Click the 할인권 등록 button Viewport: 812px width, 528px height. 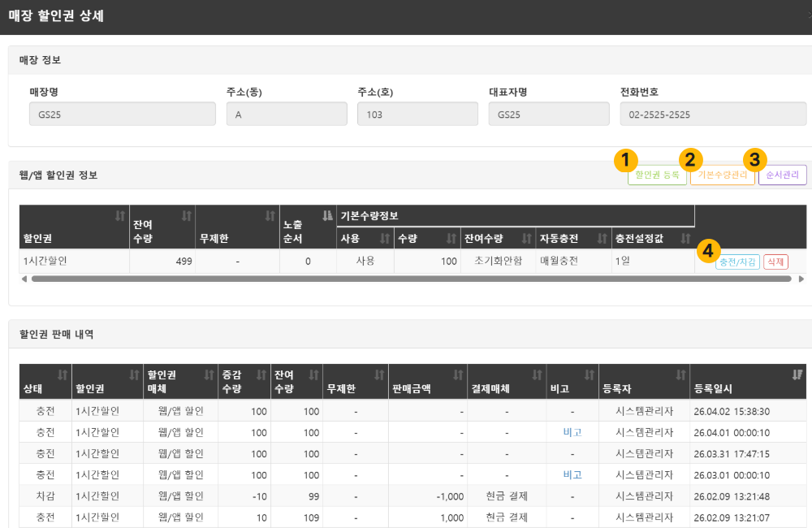click(657, 175)
